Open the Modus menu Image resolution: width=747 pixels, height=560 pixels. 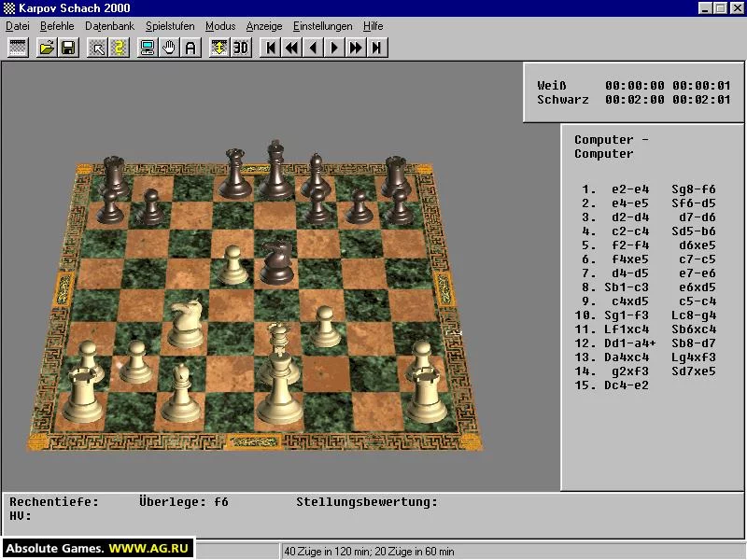tap(220, 26)
